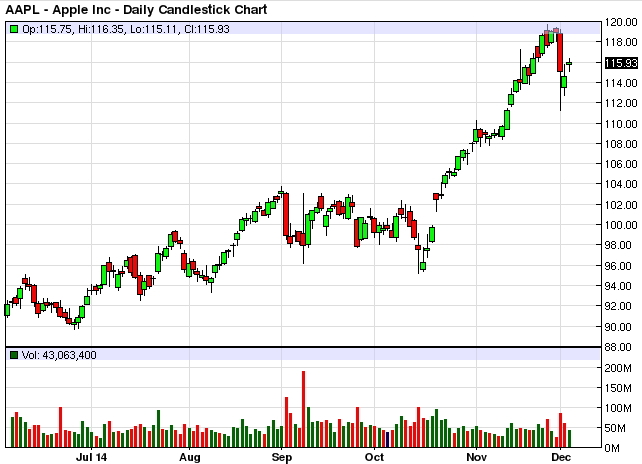Click the 100.00 price axis label
Viewport: 642px width, 464px height.
pyautogui.click(x=621, y=225)
